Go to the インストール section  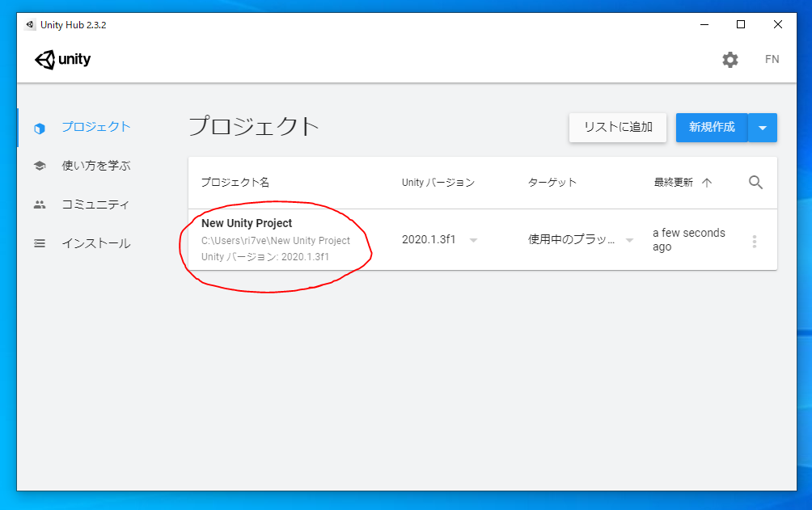pyautogui.click(x=95, y=243)
